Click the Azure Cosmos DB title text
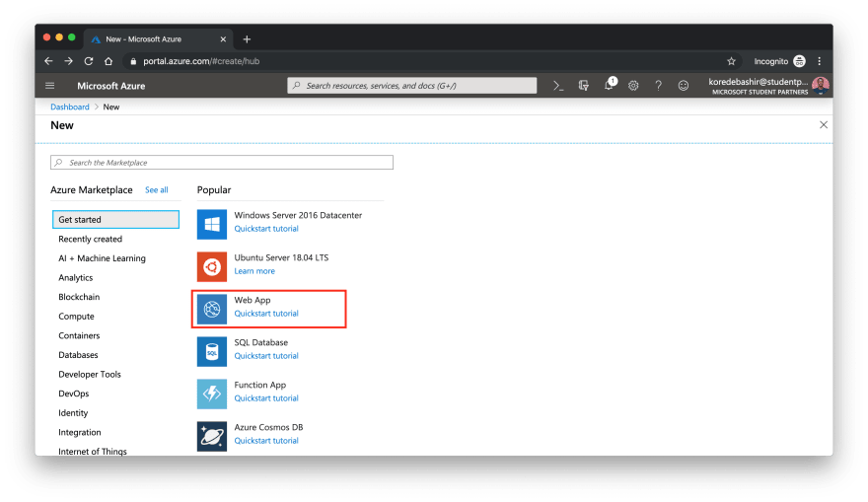Screen dimensions: 868x502 point(268,427)
